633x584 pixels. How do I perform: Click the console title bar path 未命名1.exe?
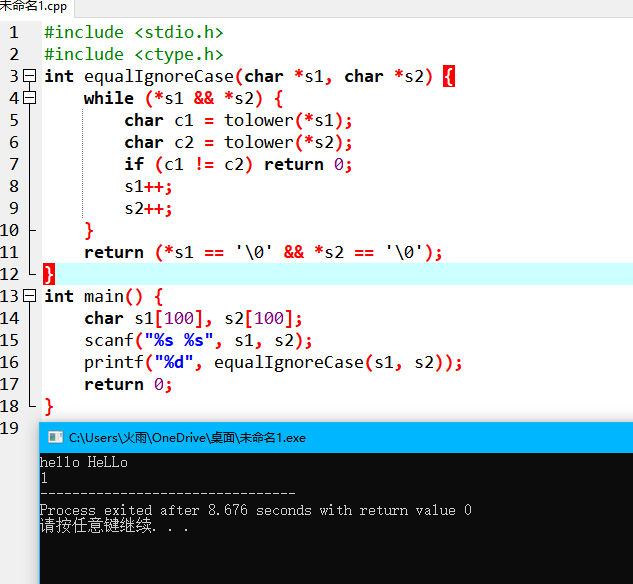(x=187, y=437)
